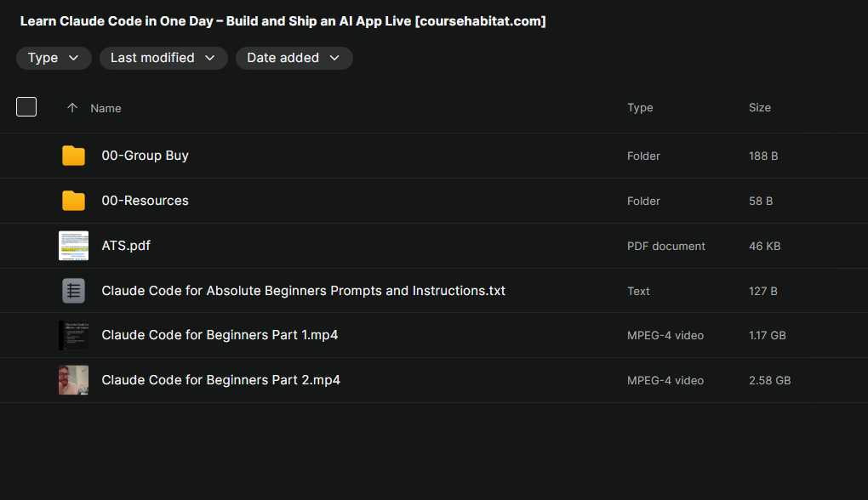
Task: Open the 00-Resources folder icon
Action: coord(74,201)
